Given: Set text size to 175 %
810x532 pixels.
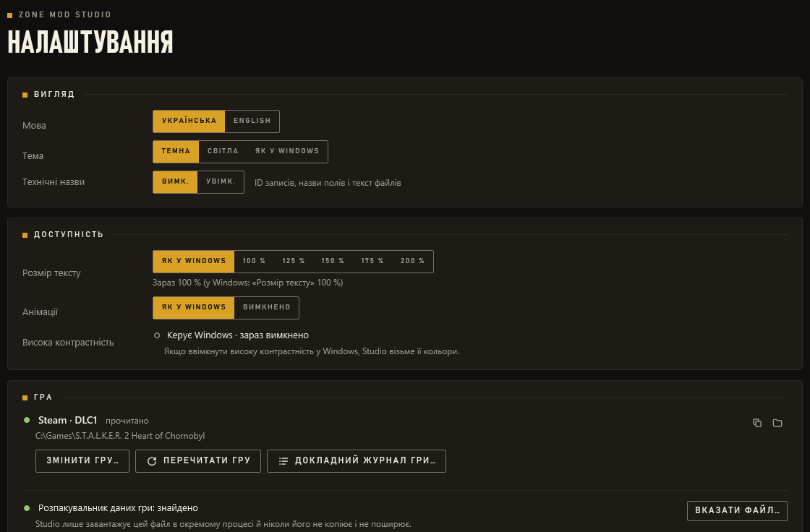Looking at the screenshot, I should tap(372, 262).
